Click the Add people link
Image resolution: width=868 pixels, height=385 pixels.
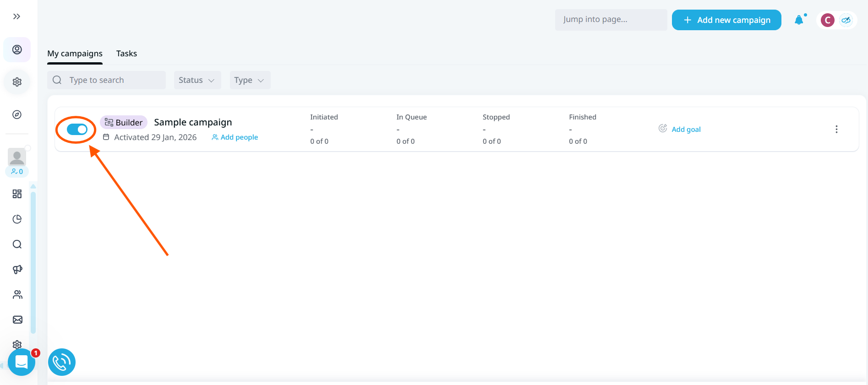pyautogui.click(x=235, y=137)
